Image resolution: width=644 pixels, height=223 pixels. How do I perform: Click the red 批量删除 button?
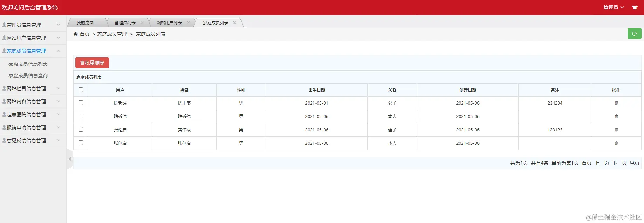click(92, 63)
